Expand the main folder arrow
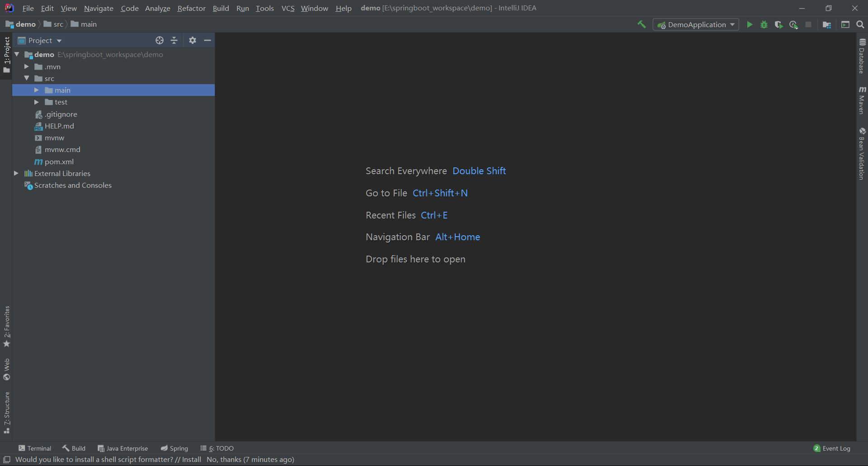The width and height of the screenshot is (868, 466). point(37,90)
